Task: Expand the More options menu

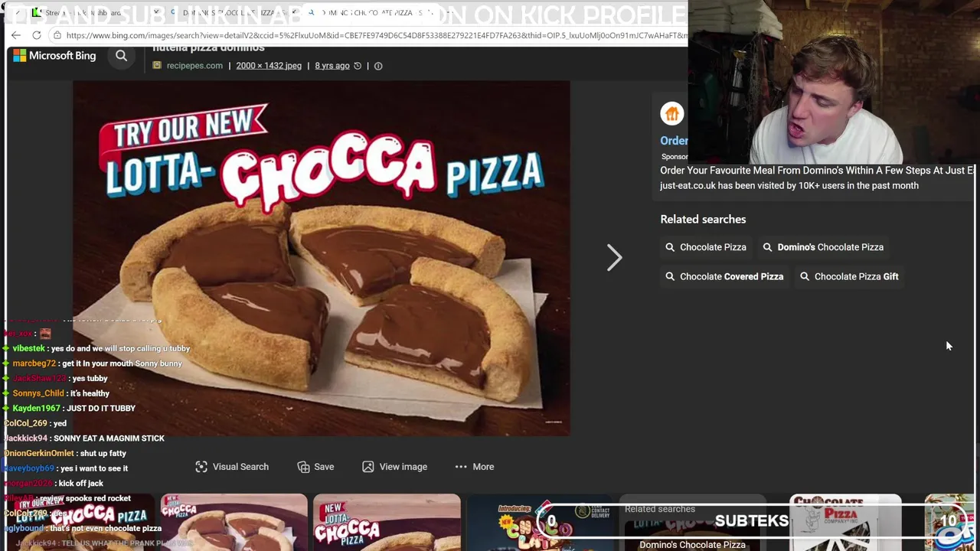Action: [x=475, y=467]
